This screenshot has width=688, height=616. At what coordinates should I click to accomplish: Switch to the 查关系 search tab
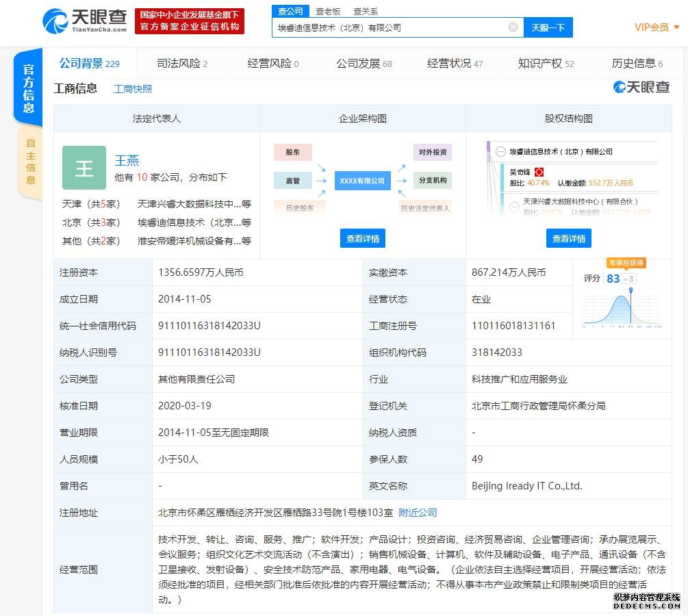point(366,12)
